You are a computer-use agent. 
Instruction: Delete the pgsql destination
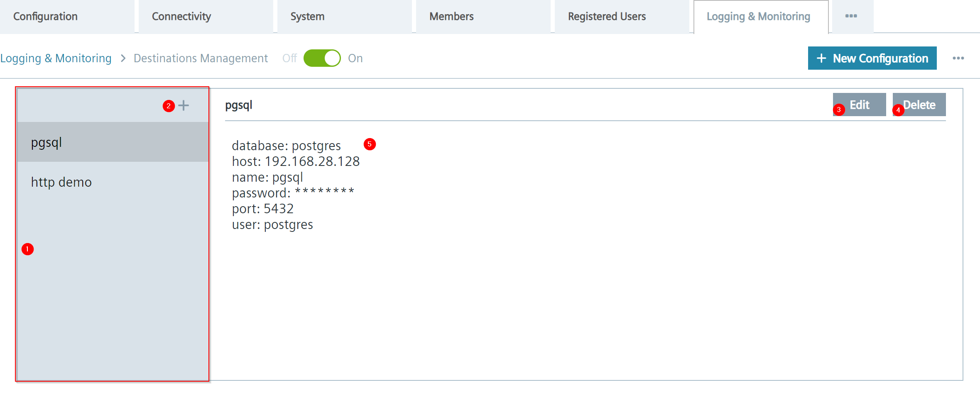point(919,105)
